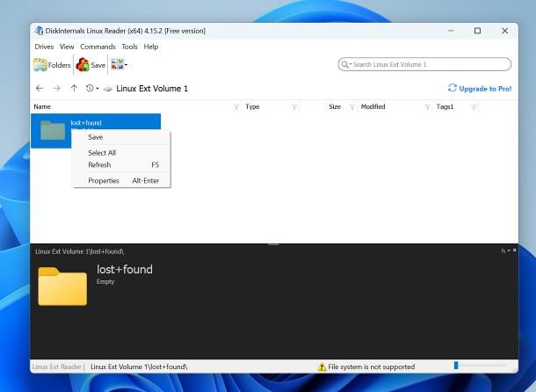Click the Upgrade to Pro! link
Viewport: 536px width, 392px height.
point(485,89)
